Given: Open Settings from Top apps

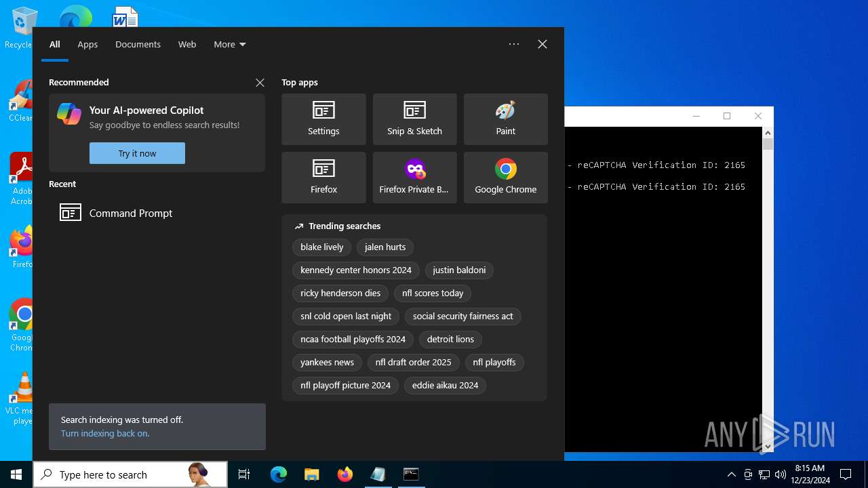Looking at the screenshot, I should (323, 119).
